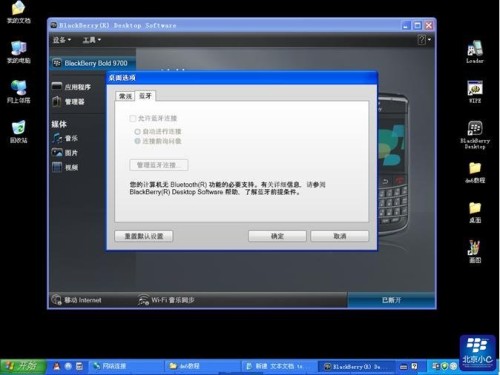Click the 重置默认设置 reset defaults button

tap(144, 236)
